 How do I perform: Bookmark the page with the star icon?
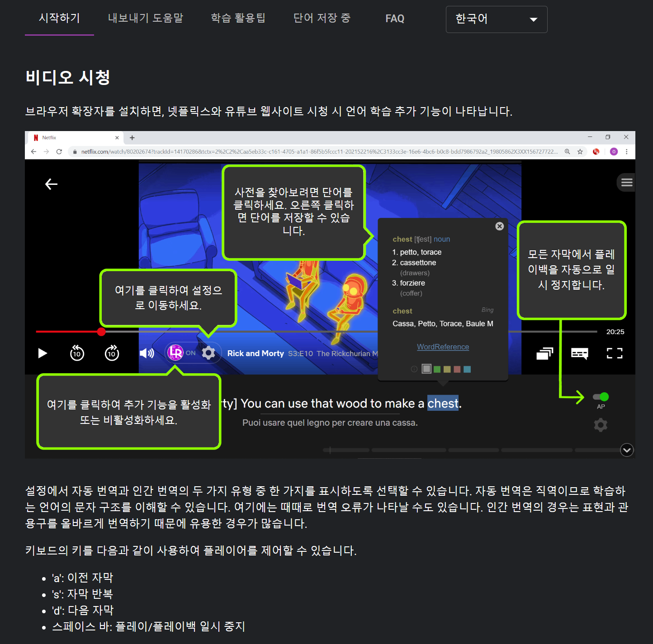(580, 151)
